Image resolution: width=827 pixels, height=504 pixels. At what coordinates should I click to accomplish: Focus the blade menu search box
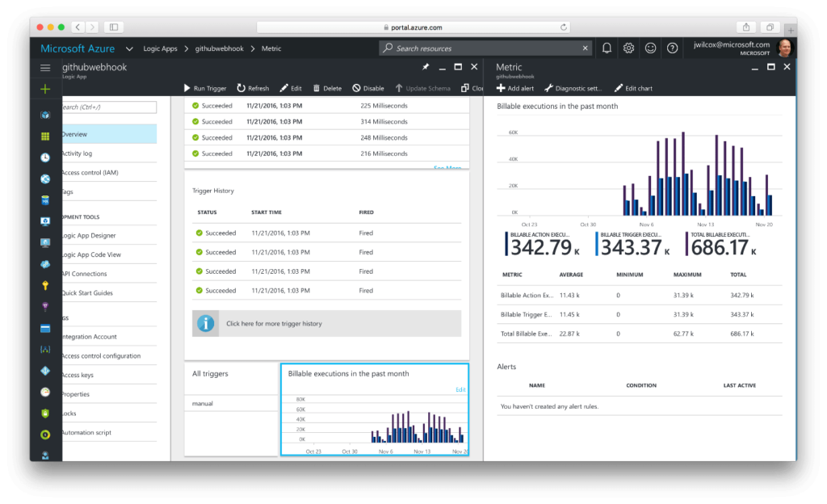pos(109,107)
